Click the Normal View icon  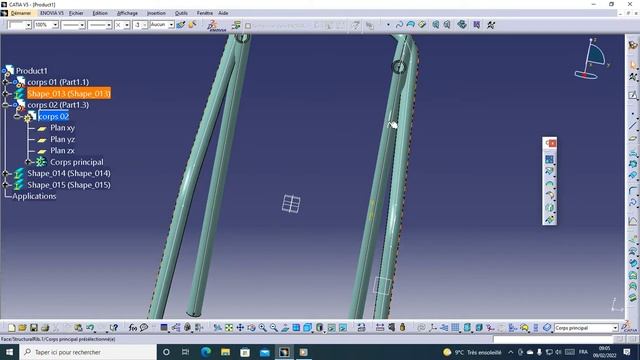tap(285, 328)
